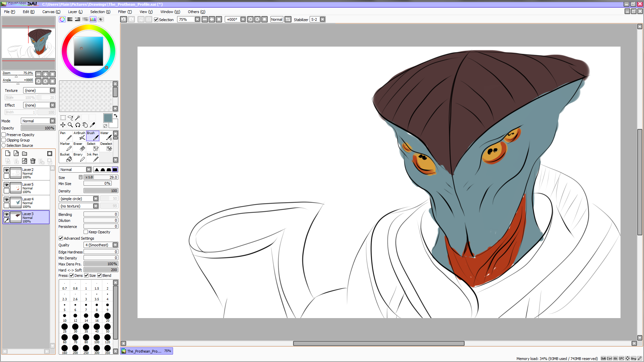
Task: Select the Ink Pen tool
Action: [93, 157]
